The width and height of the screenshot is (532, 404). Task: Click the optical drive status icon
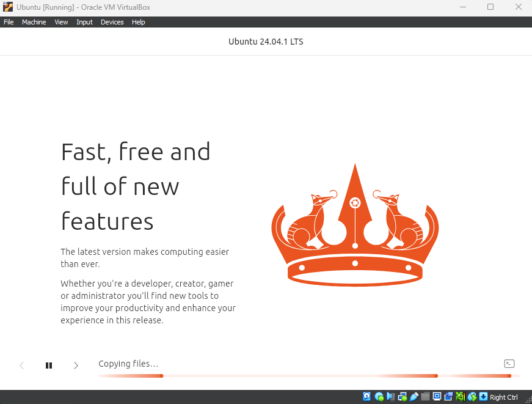tap(379, 397)
